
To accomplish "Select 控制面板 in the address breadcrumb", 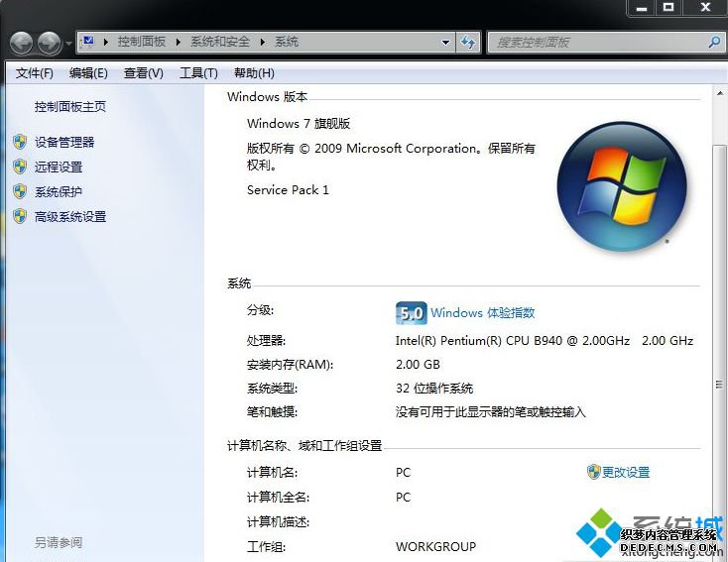I will coord(141,42).
